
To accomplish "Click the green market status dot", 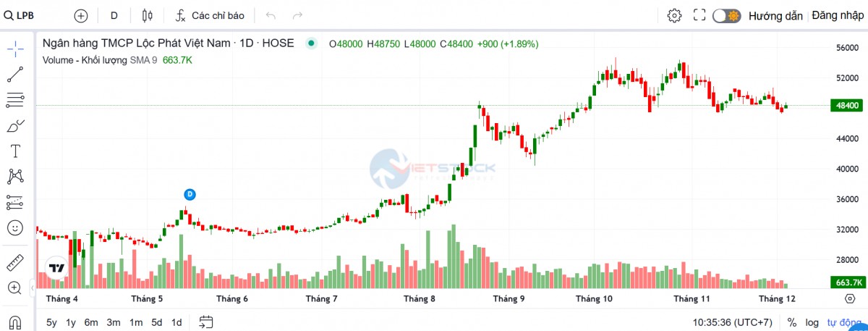I will coord(311,43).
